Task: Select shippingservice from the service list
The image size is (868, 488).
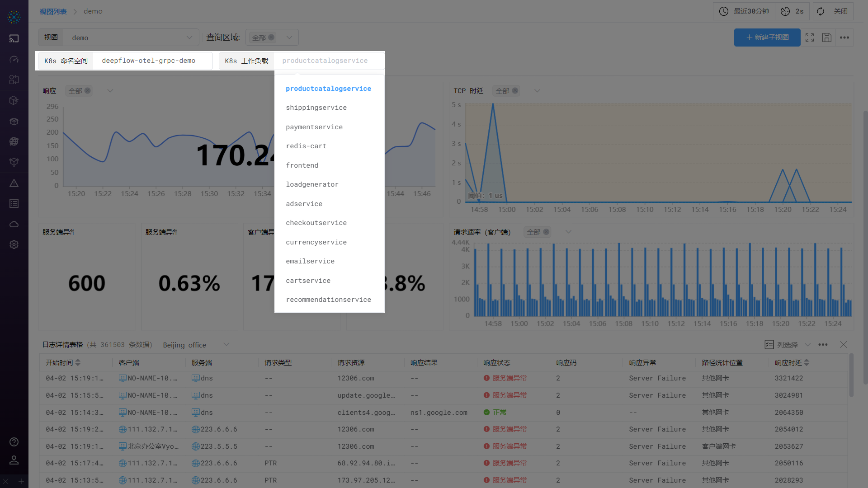Action: [316, 108]
